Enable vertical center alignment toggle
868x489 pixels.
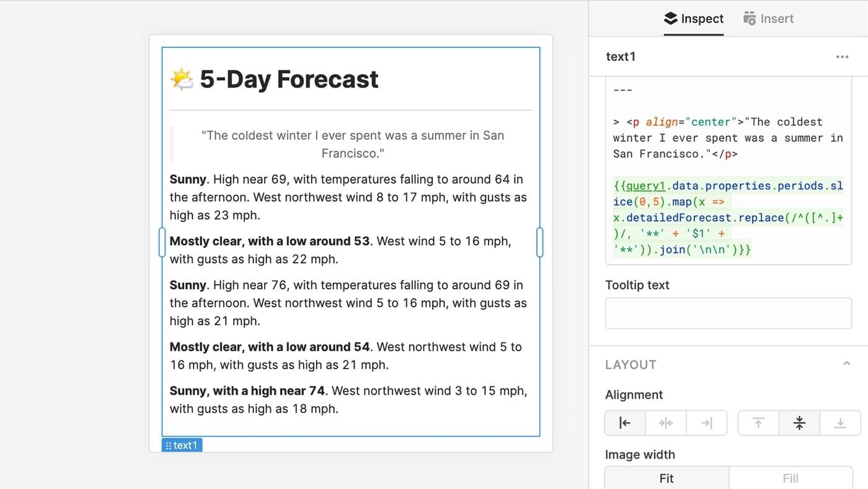[799, 423]
